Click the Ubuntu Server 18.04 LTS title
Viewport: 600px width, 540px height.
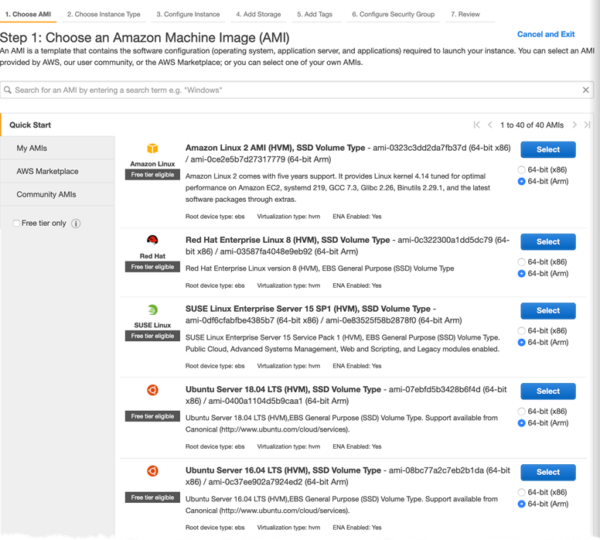pos(283,390)
